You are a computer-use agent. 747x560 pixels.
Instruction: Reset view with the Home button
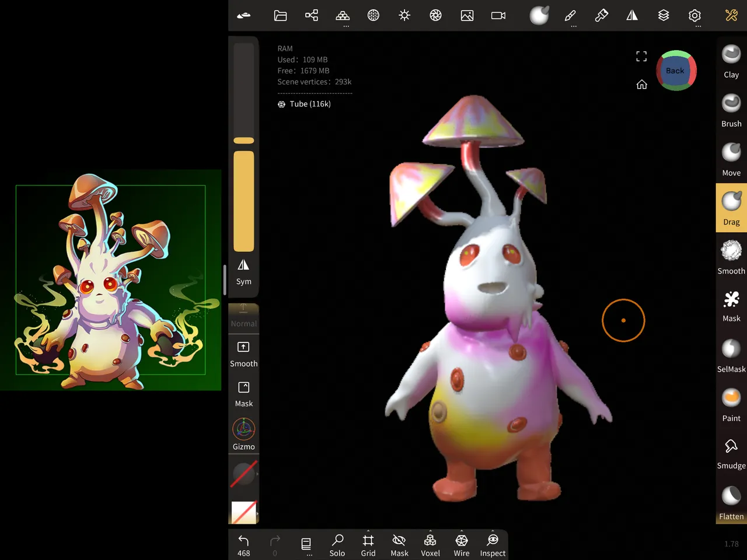pyautogui.click(x=642, y=85)
